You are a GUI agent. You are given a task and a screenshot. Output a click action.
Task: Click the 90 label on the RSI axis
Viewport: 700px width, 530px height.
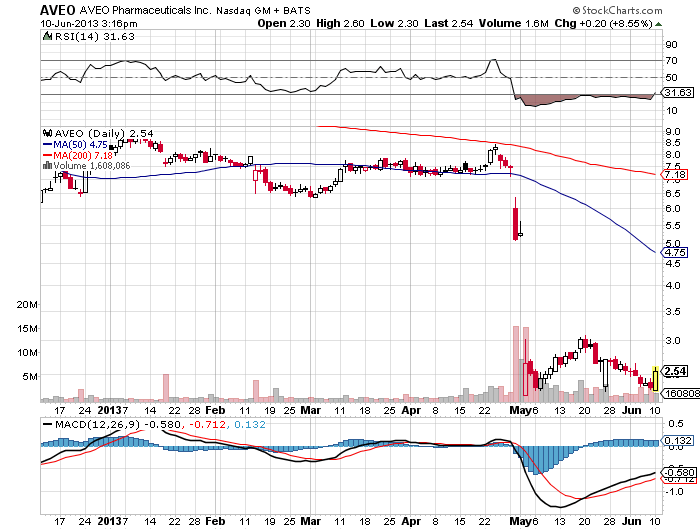(x=671, y=44)
